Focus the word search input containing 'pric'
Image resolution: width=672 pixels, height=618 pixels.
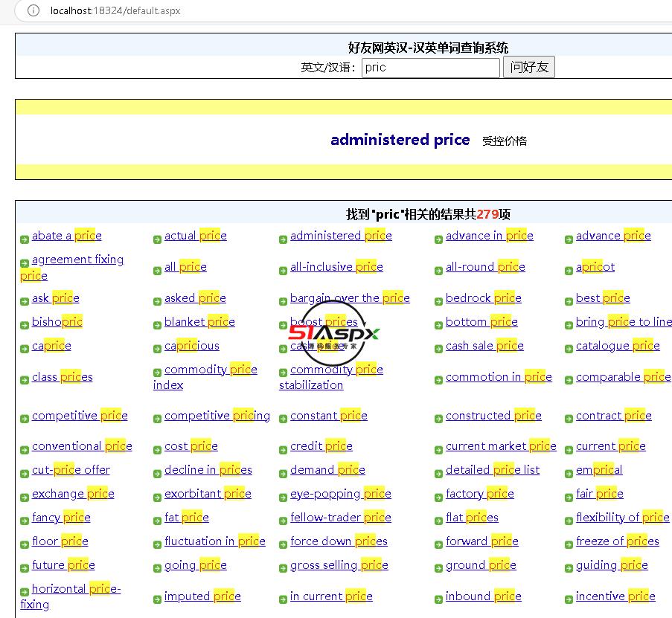pyautogui.click(x=430, y=68)
